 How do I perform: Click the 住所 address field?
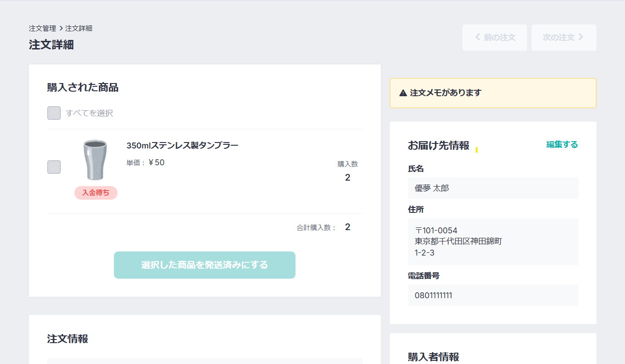tap(493, 241)
